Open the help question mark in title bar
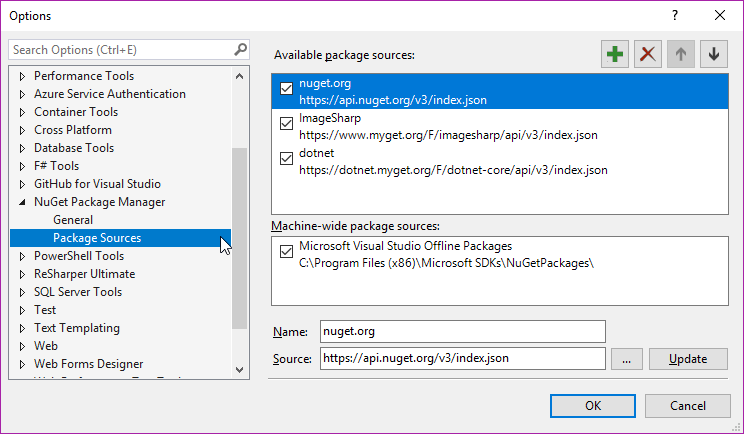Viewport: 744px width, 434px height. (x=675, y=15)
